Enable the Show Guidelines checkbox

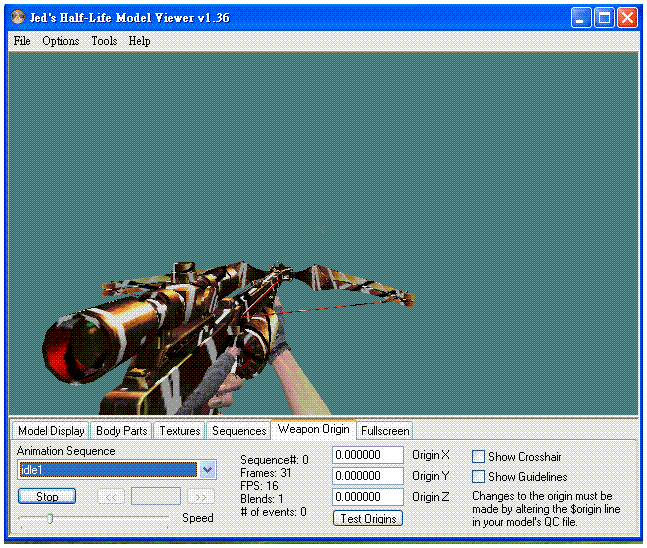point(479,477)
